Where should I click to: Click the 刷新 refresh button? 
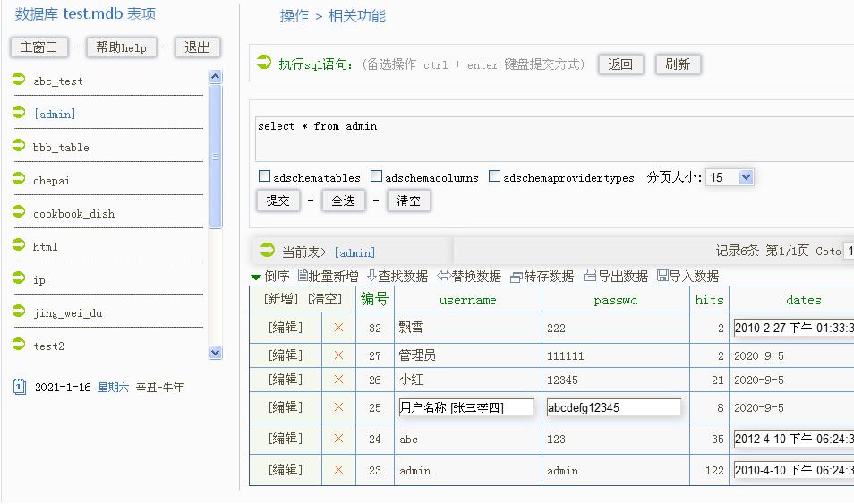pos(678,64)
